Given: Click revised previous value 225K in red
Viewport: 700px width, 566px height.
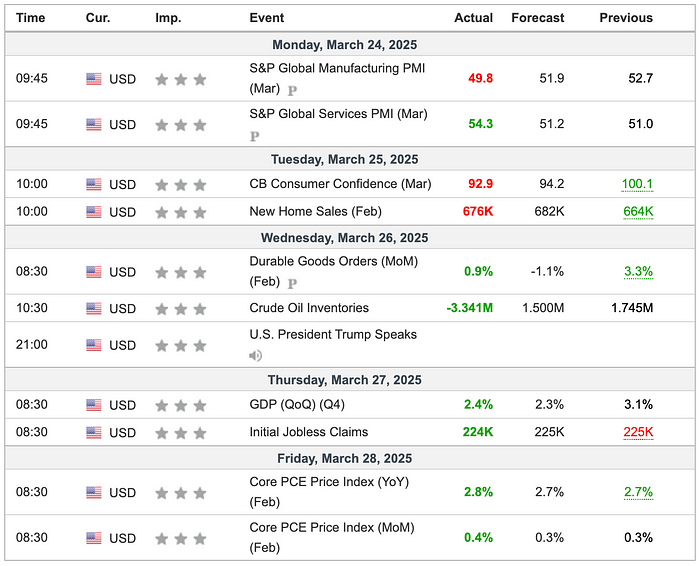Looking at the screenshot, I should [x=638, y=432].
